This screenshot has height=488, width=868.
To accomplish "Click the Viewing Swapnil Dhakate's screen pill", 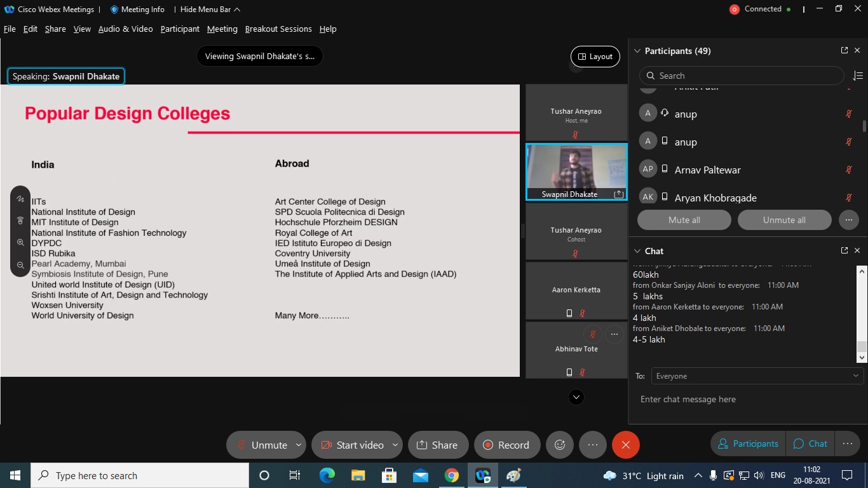I will point(260,56).
